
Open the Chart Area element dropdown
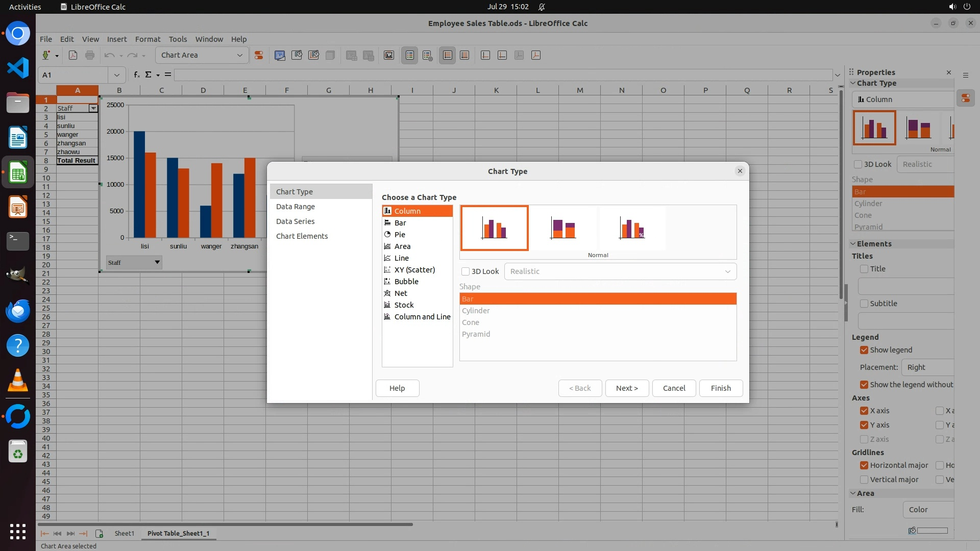(x=239, y=55)
